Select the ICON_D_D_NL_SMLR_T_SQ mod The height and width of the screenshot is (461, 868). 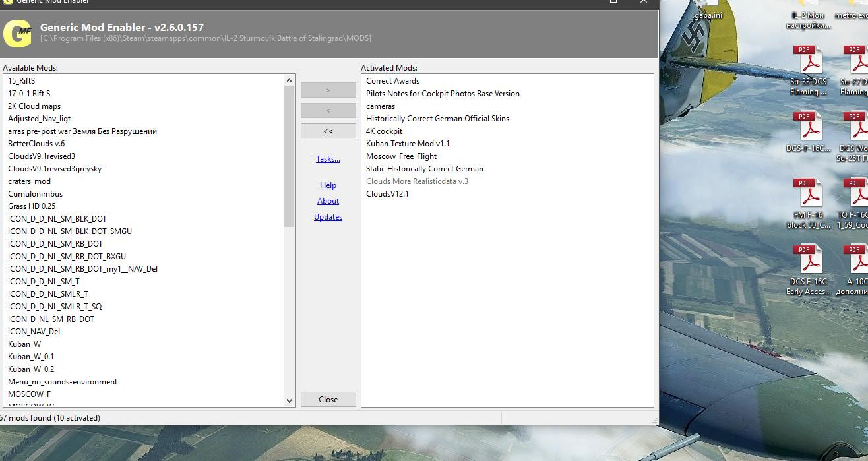pyautogui.click(x=55, y=307)
